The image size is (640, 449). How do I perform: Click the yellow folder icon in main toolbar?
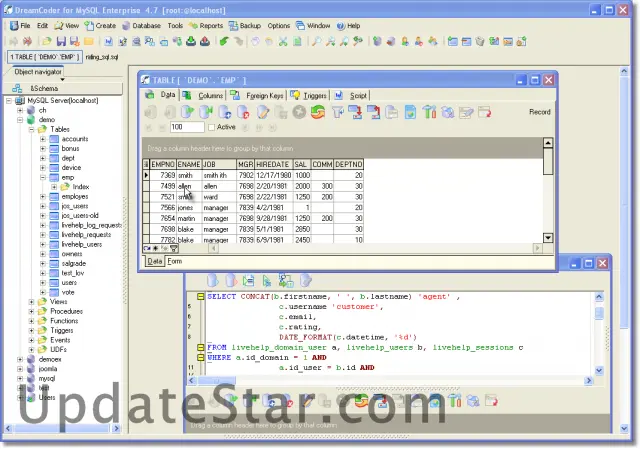click(x=89, y=41)
